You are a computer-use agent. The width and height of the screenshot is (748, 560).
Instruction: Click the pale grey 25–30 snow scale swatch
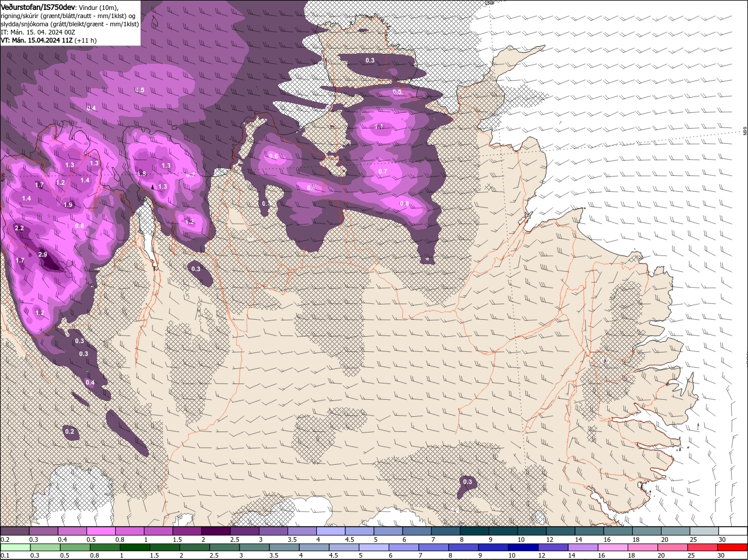coord(704,531)
